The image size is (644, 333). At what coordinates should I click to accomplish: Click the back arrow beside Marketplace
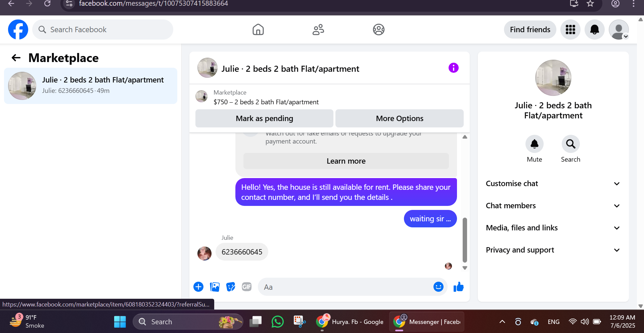[x=16, y=58]
